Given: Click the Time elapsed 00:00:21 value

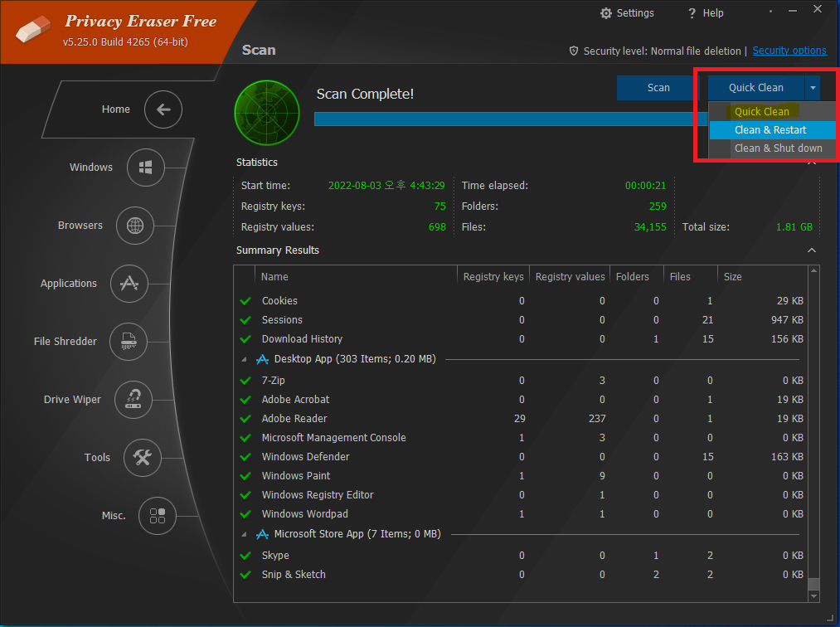Looking at the screenshot, I should [x=645, y=186].
